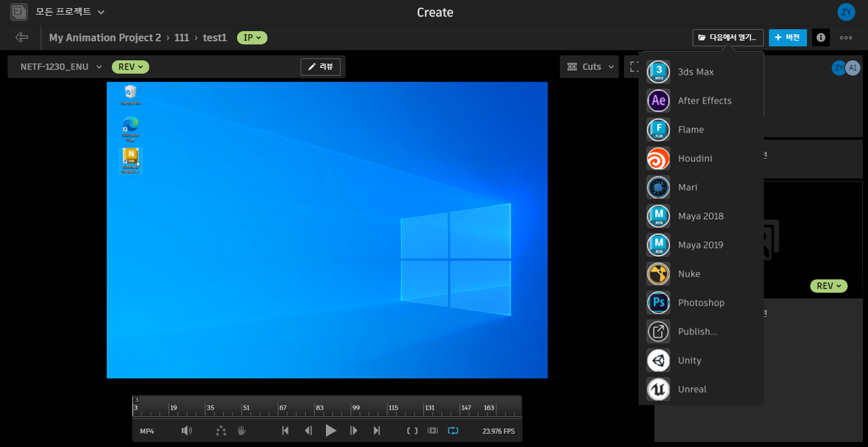The width and height of the screenshot is (868, 447).
Task: Select Nuke in the application list
Action: (x=688, y=274)
